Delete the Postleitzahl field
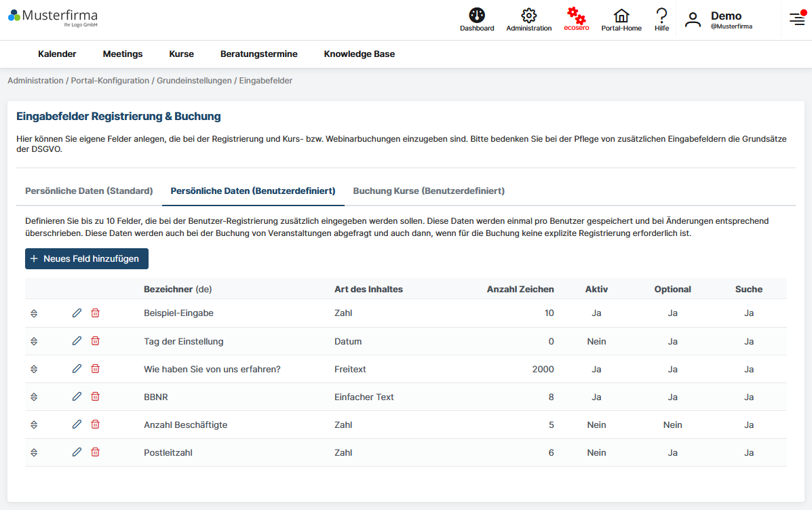The height and width of the screenshot is (510, 812). click(95, 452)
